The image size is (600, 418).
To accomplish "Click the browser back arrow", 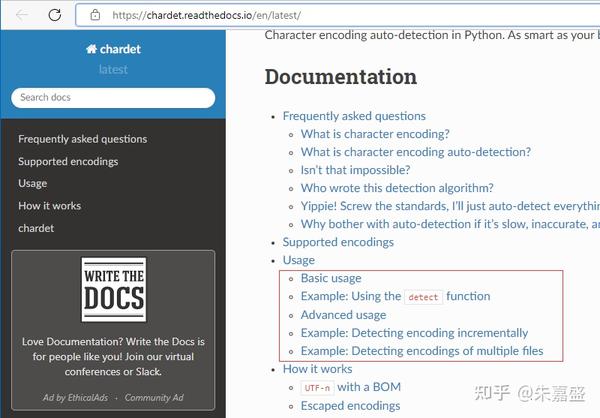I will [21, 15].
